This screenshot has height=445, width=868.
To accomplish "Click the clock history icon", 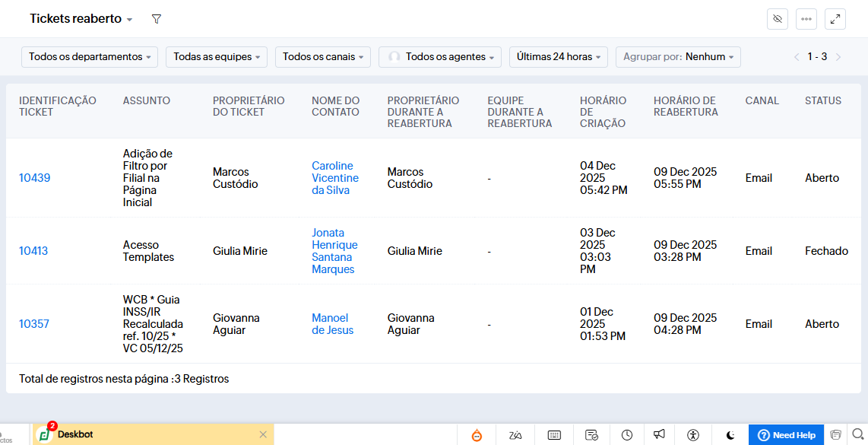I will tap(627, 435).
